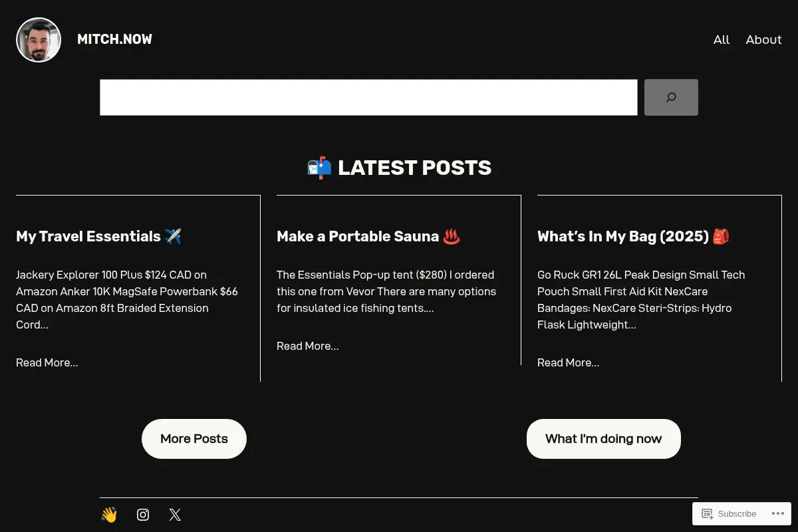Image resolution: width=798 pixels, height=532 pixels.
Task: Open the X (Twitter) icon link
Action: click(x=175, y=515)
